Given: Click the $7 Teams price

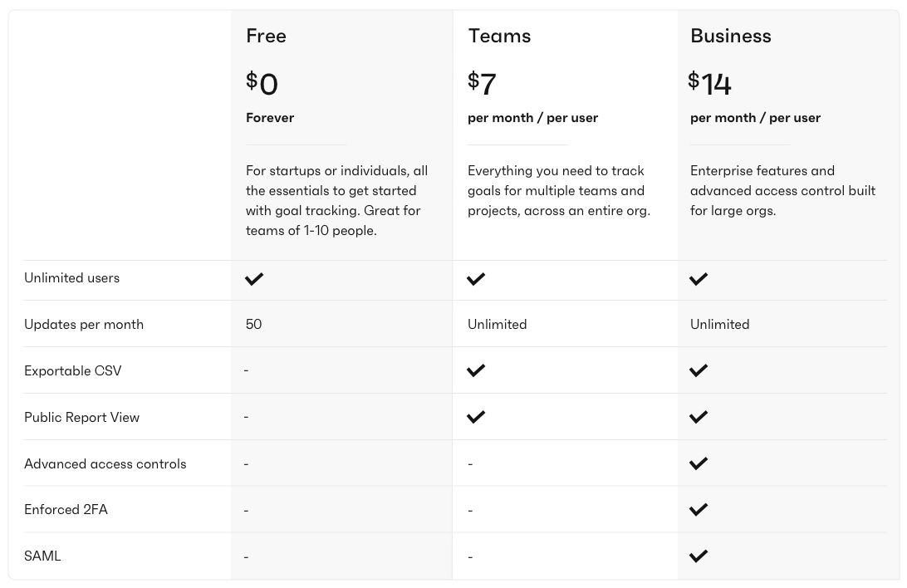Looking at the screenshot, I should click(x=483, y=83).
